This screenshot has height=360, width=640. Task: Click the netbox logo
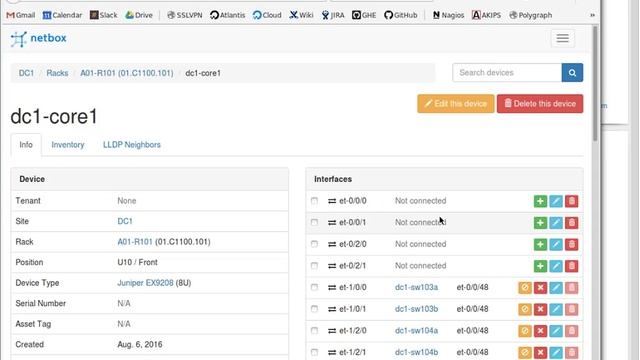[38, 38]
